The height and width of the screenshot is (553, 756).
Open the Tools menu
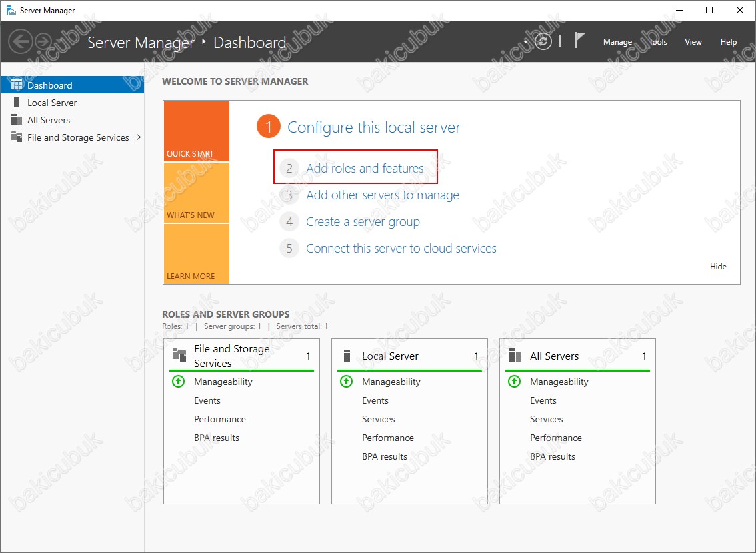657,42
